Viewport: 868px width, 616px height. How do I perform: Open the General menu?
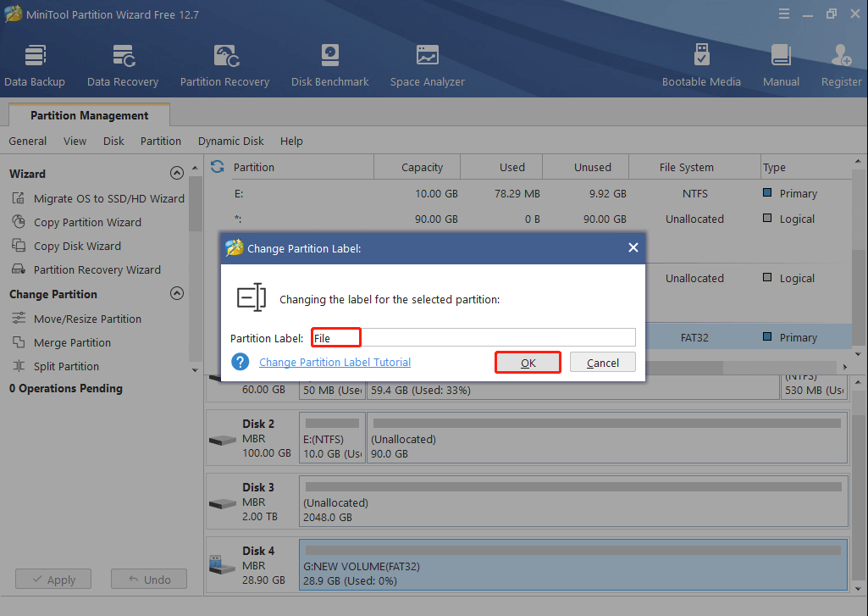(28, 142)
